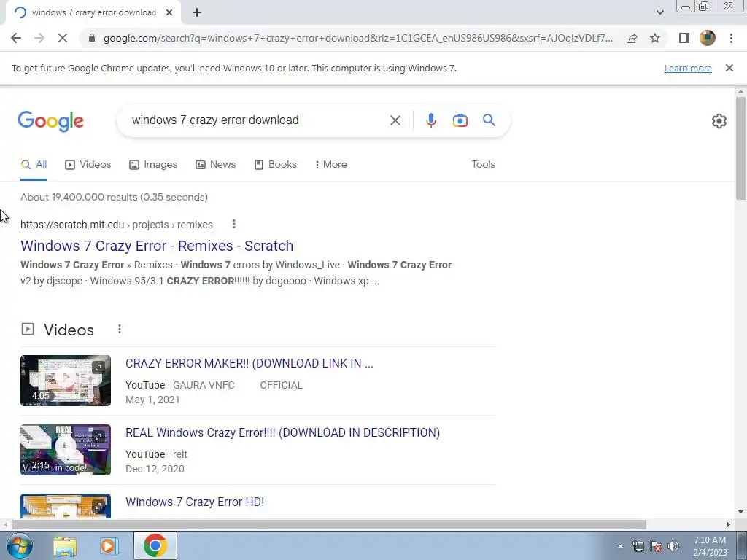Screen dimensions: 747x560
Task: Click the scroll right arrow
Action: pyautogui.click(x=729, y=525)
